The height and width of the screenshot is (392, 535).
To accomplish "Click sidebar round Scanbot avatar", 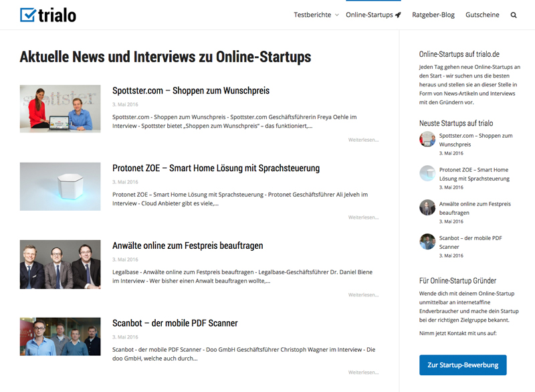I will (x=427, y=241).
